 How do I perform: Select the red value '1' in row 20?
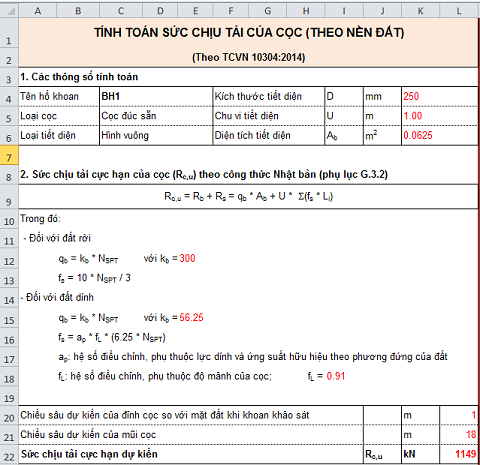459,415
